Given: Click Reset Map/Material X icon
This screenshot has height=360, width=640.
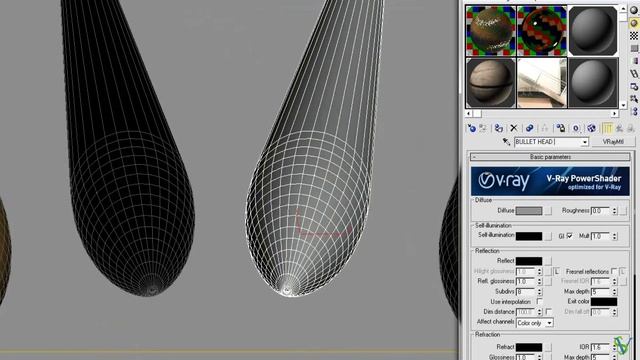Looking at the screenshot, I should (514, 128).
